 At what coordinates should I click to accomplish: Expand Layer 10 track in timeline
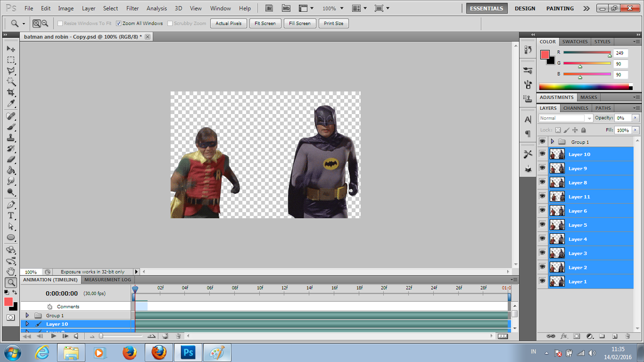coord(27,324)
